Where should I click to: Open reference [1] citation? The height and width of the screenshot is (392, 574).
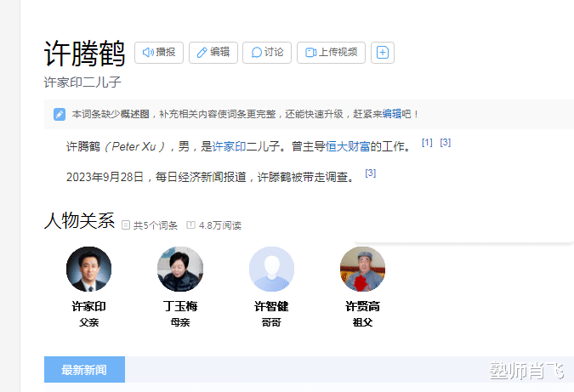[x=427, y=142]
